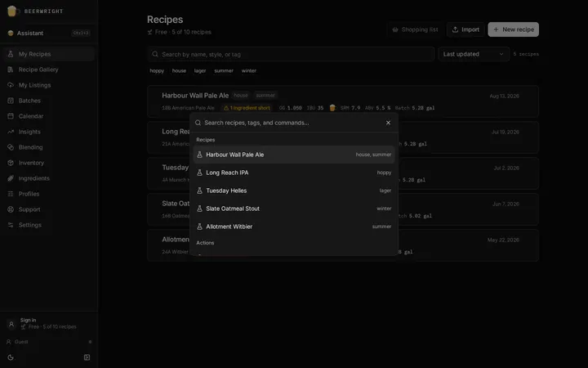Toggle dark mode with the moon icon
Image resolution: width=588 pixels, height=368 pixels.
tap(11, 357)
